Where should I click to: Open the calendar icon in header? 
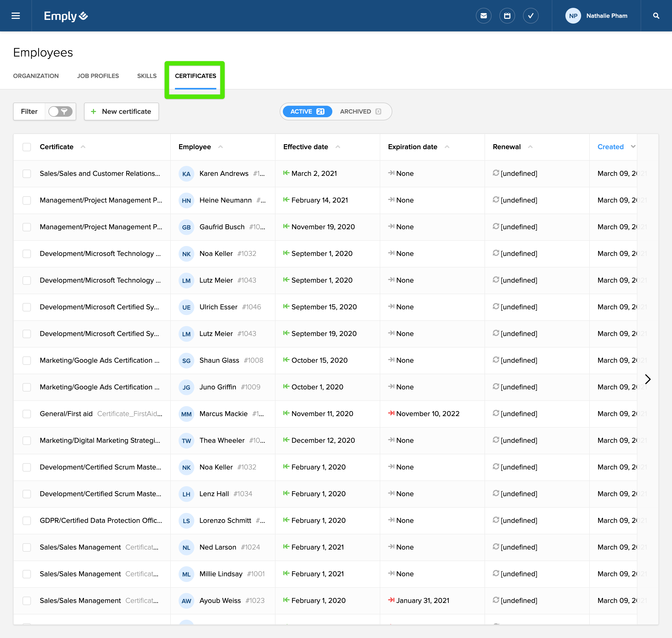(x=507, y=16)
